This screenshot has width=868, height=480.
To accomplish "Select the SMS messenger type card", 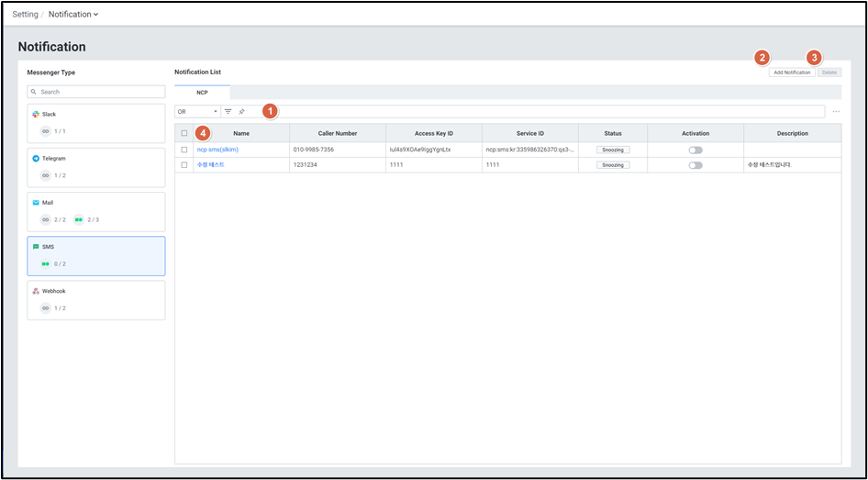I will [x=96, y=256].
